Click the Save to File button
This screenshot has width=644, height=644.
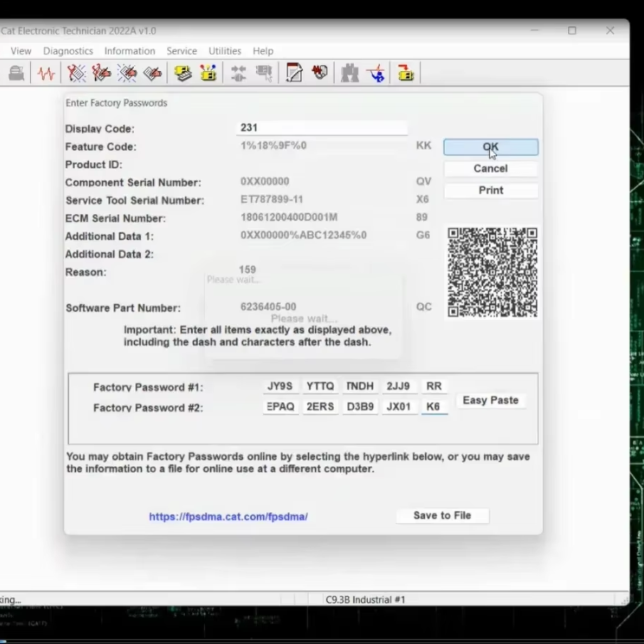[x=442, y=516]
